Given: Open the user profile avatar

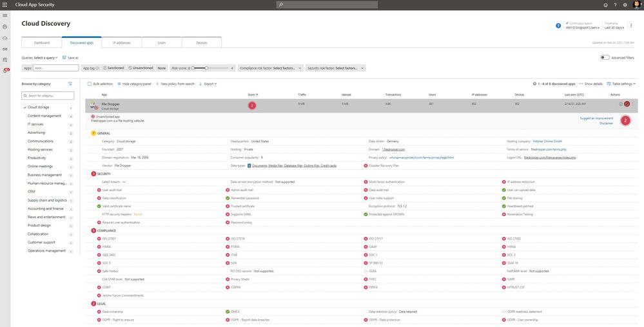Looking at the screenshot, I should pyautogui.click(x=637, y=5).
